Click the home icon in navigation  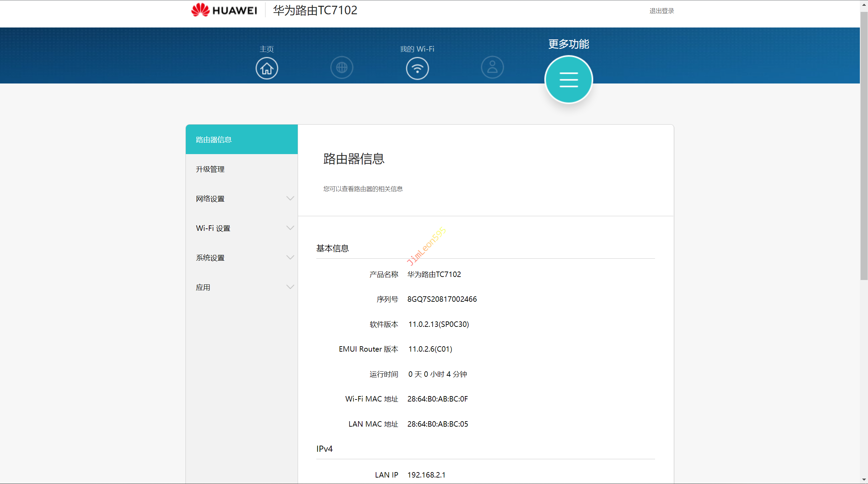267,68
